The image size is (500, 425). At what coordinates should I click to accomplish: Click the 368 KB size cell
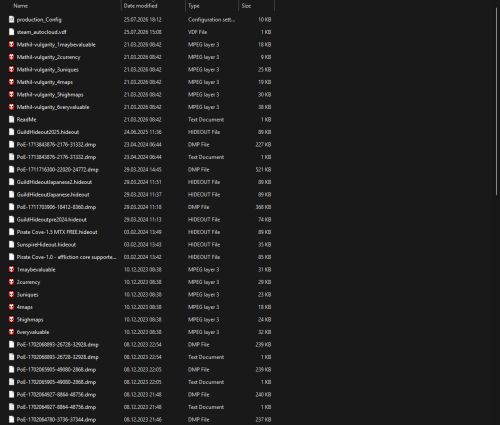pyautogui.click(x=263, y=207)
